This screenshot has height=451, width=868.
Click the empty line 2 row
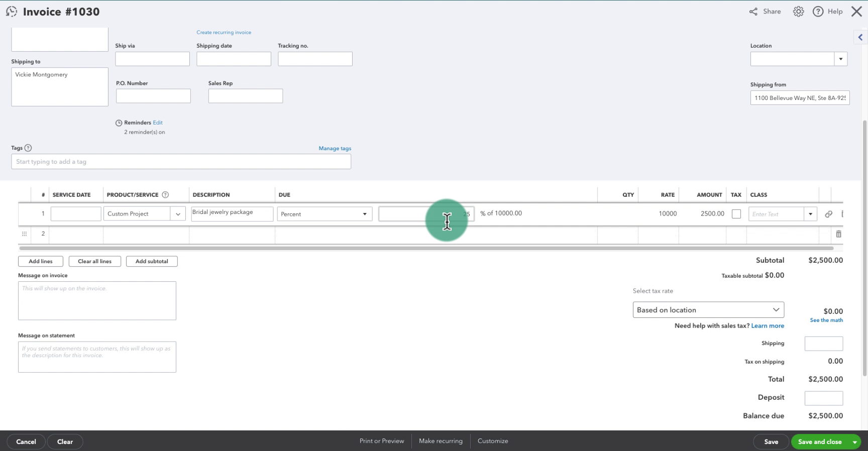click(x=430, y=235)
